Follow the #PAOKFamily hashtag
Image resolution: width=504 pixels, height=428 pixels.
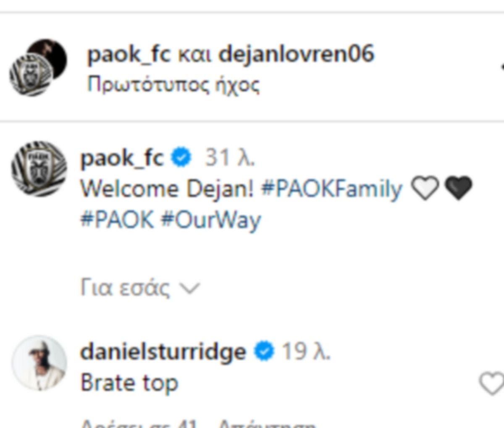[332, 189]
